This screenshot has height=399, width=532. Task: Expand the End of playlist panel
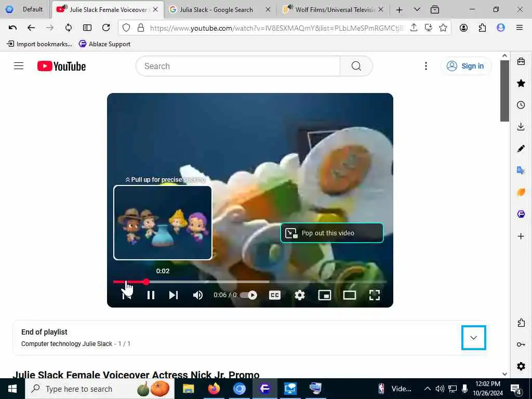click(474, 338)
